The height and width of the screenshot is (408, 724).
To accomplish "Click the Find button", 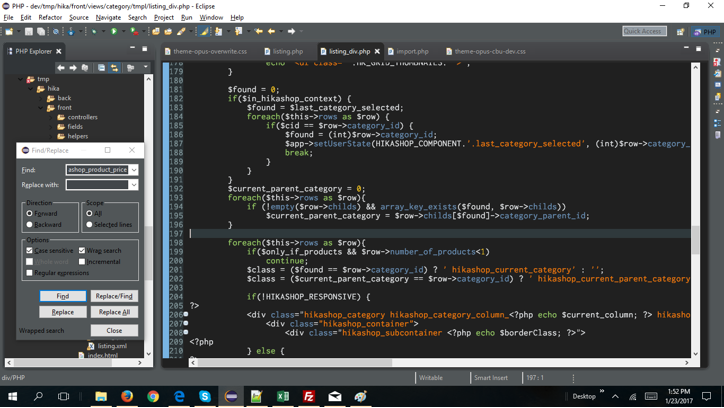I will coord(63,296).
